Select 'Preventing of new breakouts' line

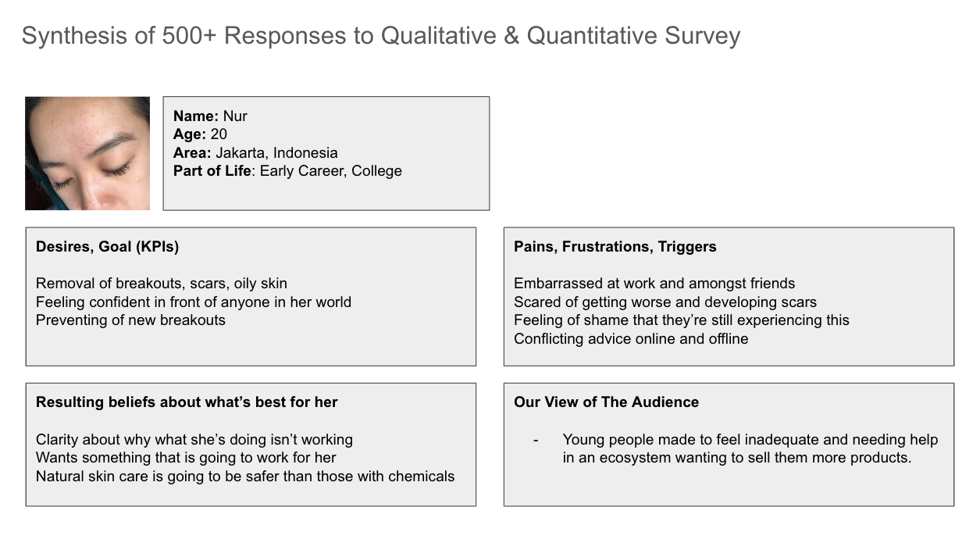pyautogui.click(x=130, y=320)
